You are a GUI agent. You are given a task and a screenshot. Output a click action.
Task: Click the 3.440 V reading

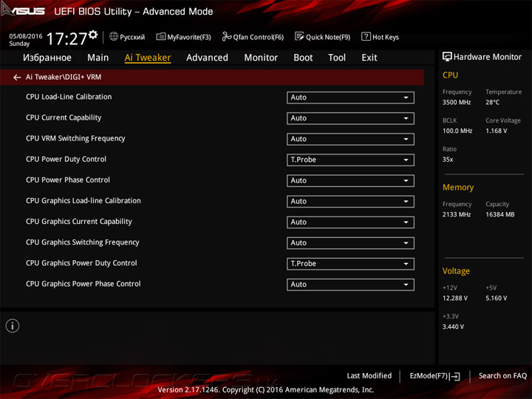(453, 327)
